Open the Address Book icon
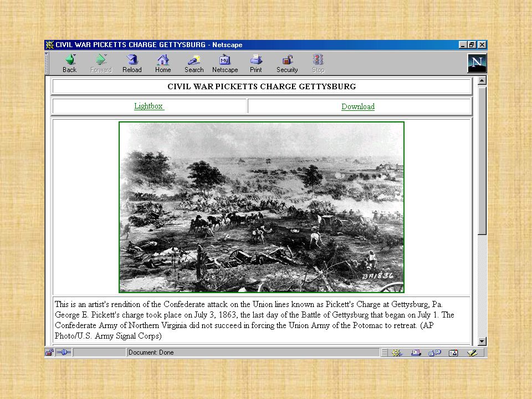Screen dimensions: 532x399 click(453, 353)
